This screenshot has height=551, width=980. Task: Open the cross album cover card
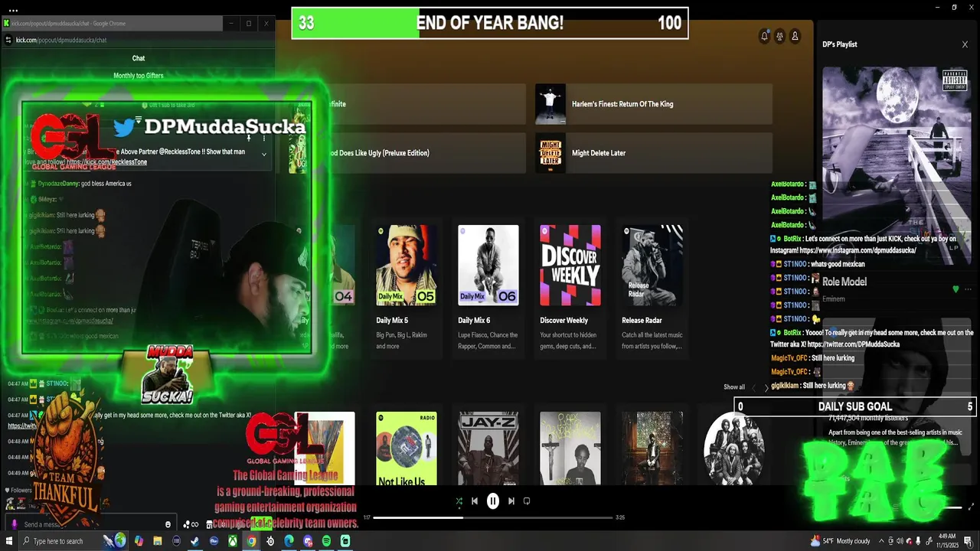click(x=570, y=449)
